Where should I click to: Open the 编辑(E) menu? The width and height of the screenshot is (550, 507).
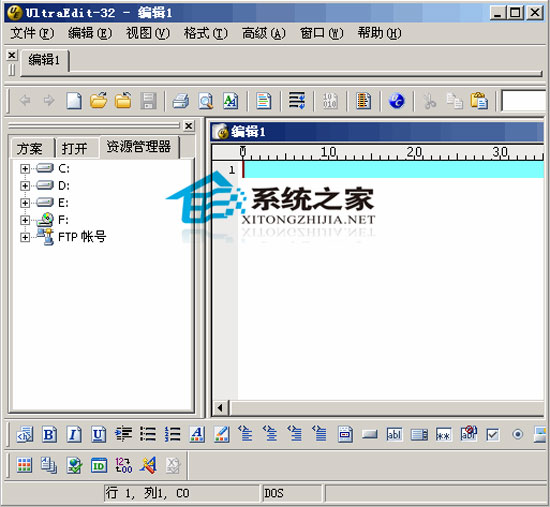90,33
